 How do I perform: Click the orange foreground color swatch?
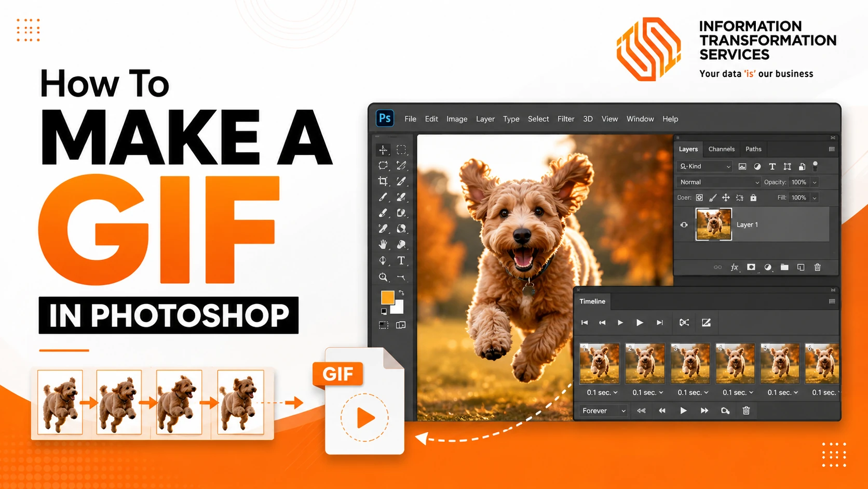point(387,297)
